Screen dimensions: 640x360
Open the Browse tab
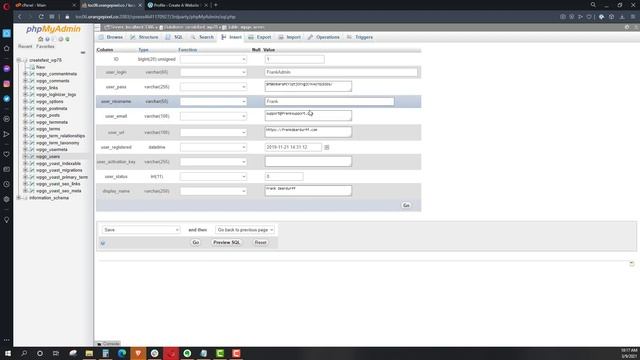tap(111, 37)
